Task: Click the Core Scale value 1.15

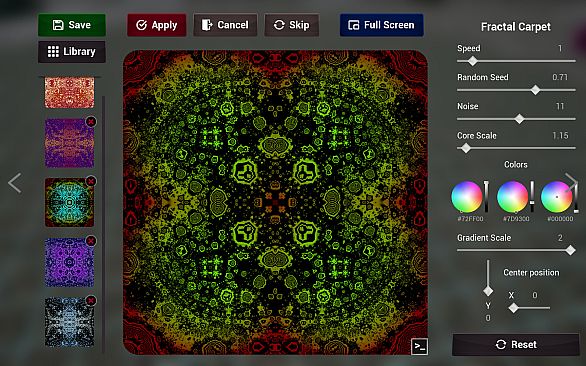Action: pos(560,135)
